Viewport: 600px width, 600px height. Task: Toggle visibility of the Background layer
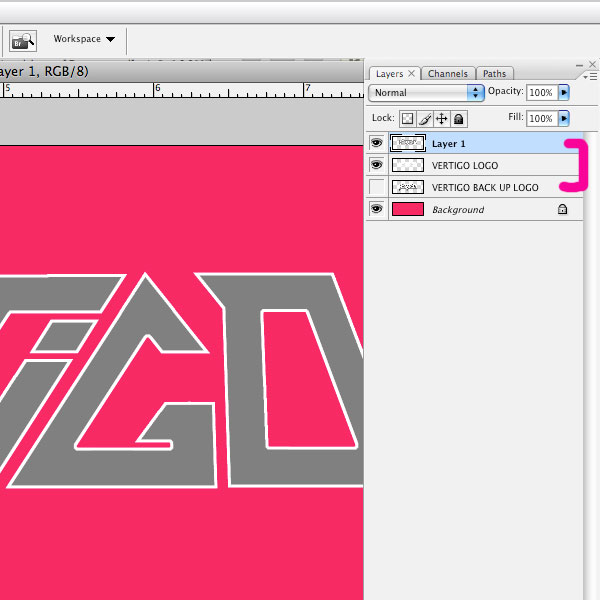(x=377, y=210)
